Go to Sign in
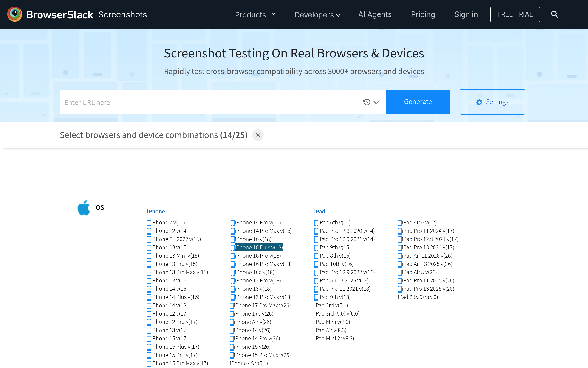The image size is (588, 368). tap(466, 14)
